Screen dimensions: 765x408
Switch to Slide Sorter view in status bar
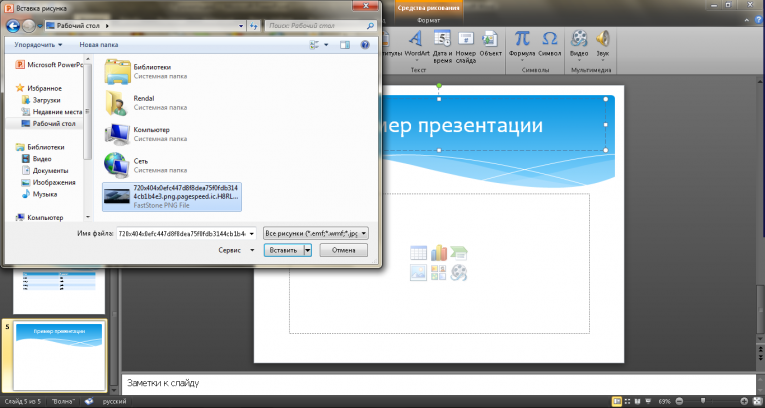(x=628, y=401)
